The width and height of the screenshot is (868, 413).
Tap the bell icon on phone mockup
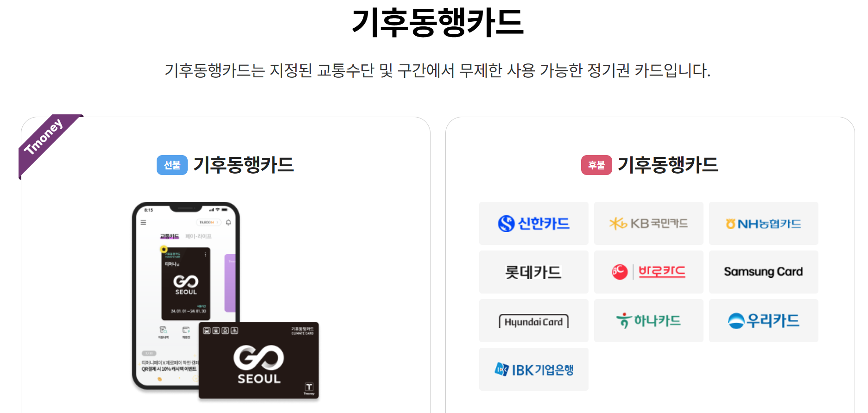click(228, 223)
